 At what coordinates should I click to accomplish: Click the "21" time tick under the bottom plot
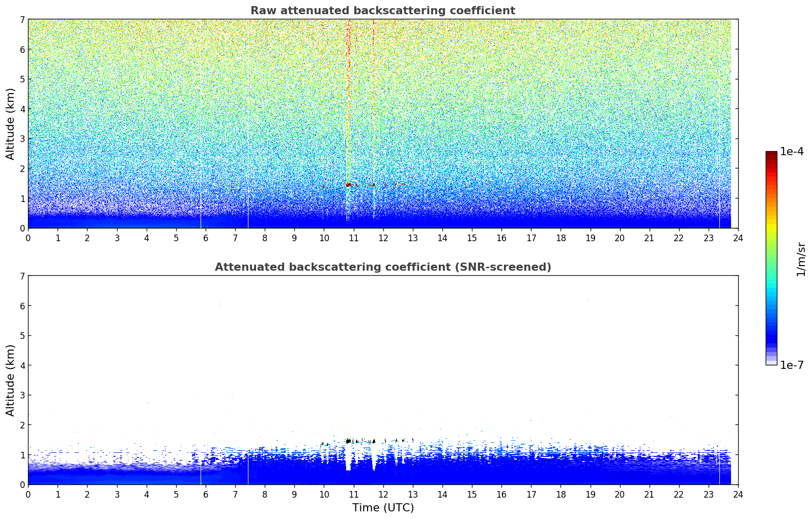click(649, 494)
